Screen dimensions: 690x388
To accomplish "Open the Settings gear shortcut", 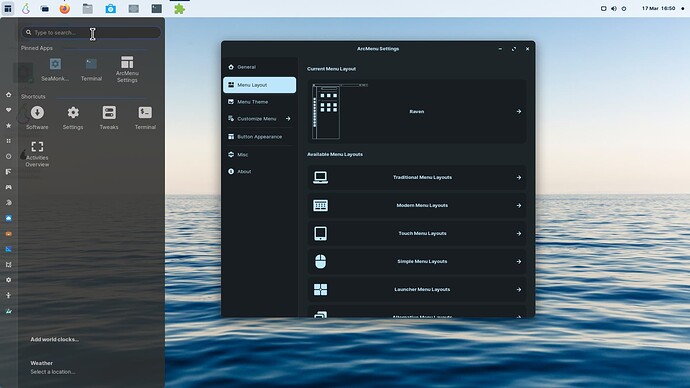I will (x=73, y=117).
